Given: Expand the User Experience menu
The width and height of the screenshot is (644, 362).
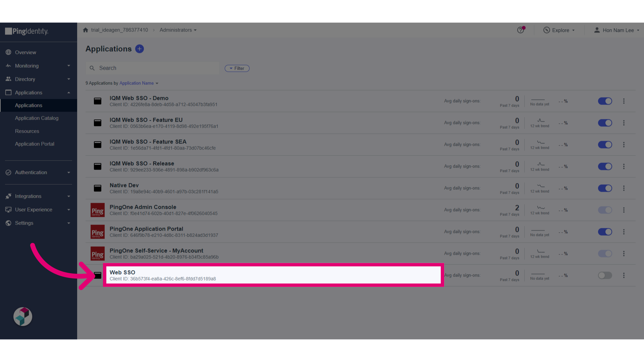Looking at the screenshot, I should coord(39,209).
